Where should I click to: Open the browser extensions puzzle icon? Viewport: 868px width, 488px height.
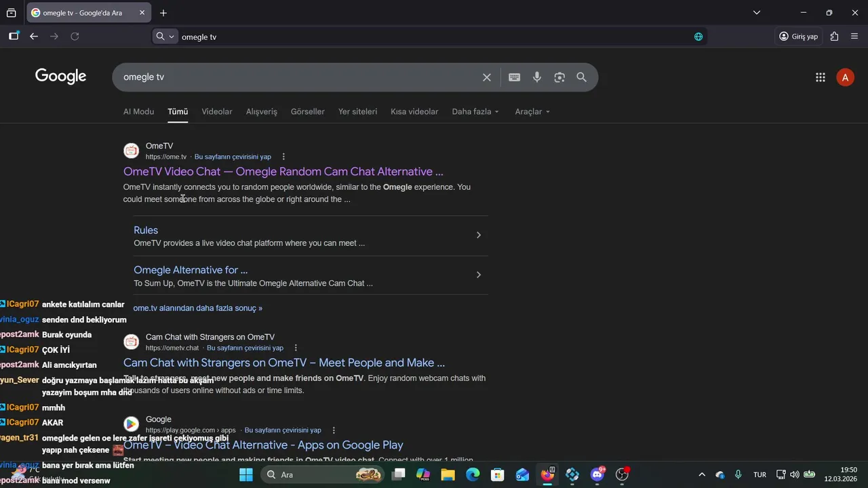click(835, 37)
